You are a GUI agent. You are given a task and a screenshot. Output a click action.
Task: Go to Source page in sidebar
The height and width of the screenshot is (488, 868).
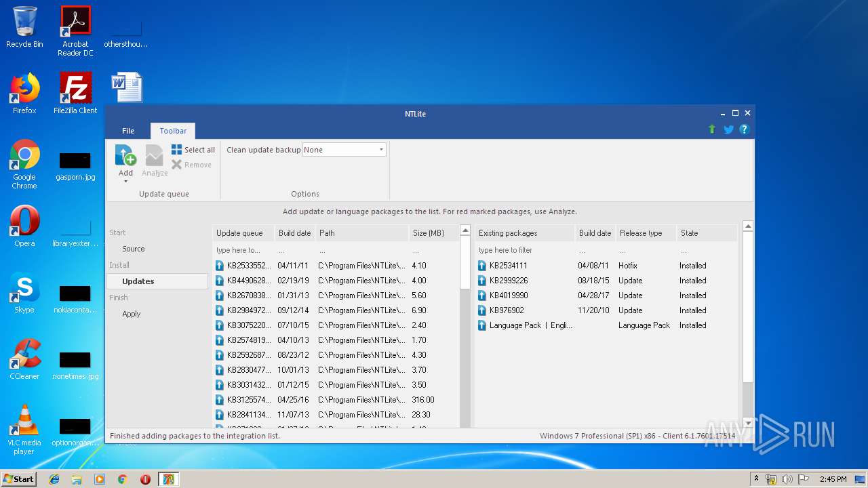pos(134,249)
